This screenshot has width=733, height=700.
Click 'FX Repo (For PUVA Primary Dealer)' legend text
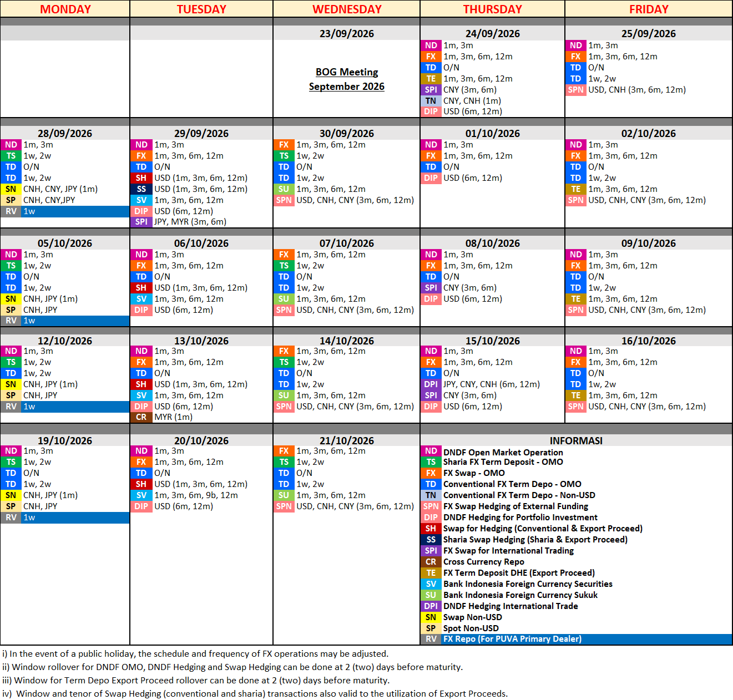tap(512, 639)
